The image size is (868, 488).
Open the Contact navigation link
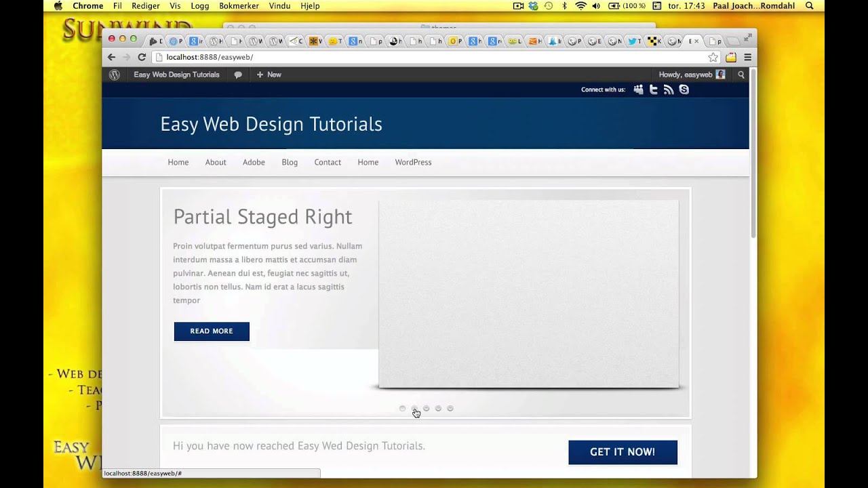pyautogui.click(x=328, y=162)
